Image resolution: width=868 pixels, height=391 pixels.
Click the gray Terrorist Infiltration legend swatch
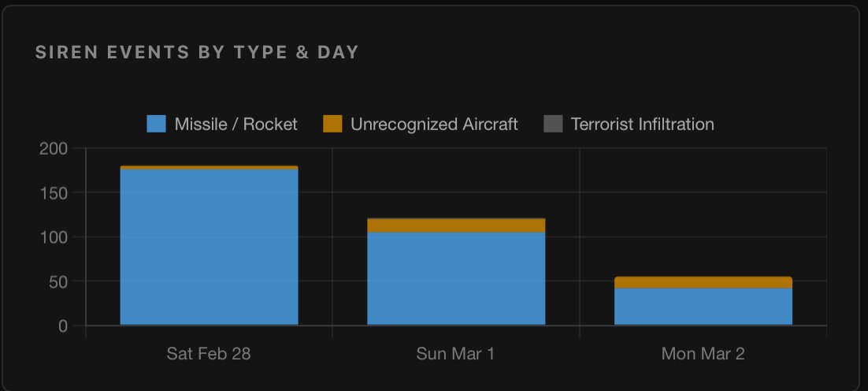(x=554, y=124)
